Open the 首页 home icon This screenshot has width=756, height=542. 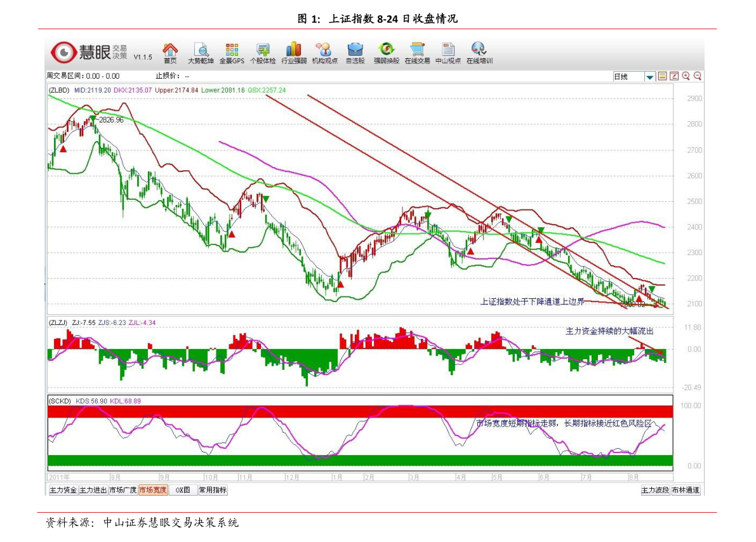169,53
